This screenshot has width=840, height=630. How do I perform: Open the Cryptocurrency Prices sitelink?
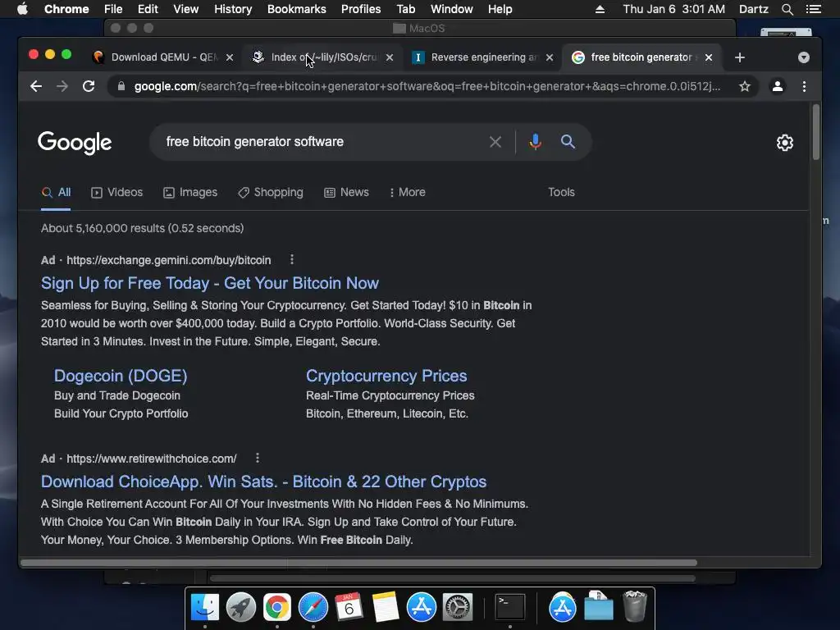(x=386, y=376)
